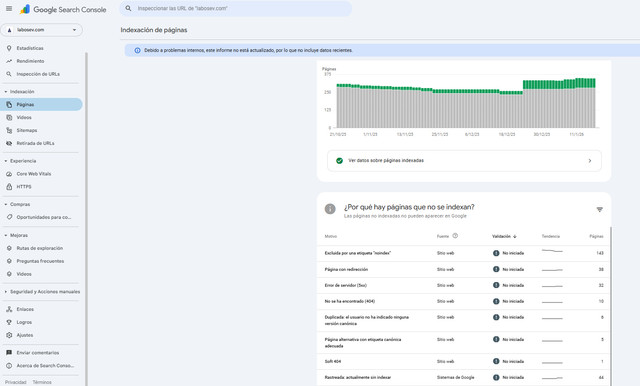This screenshot has width=640, height=386.
Task: Click the Sitemaps tree icon
Action: tap(9, 131)
